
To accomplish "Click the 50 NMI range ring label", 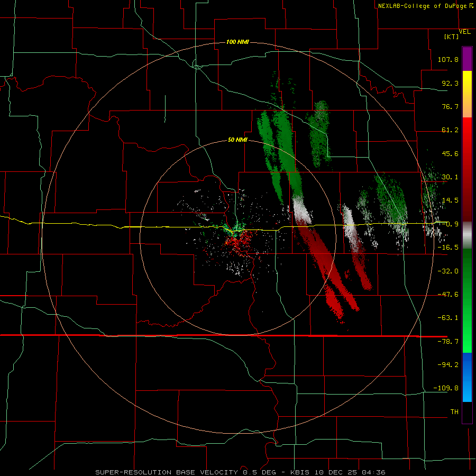I will coord(237,140).
